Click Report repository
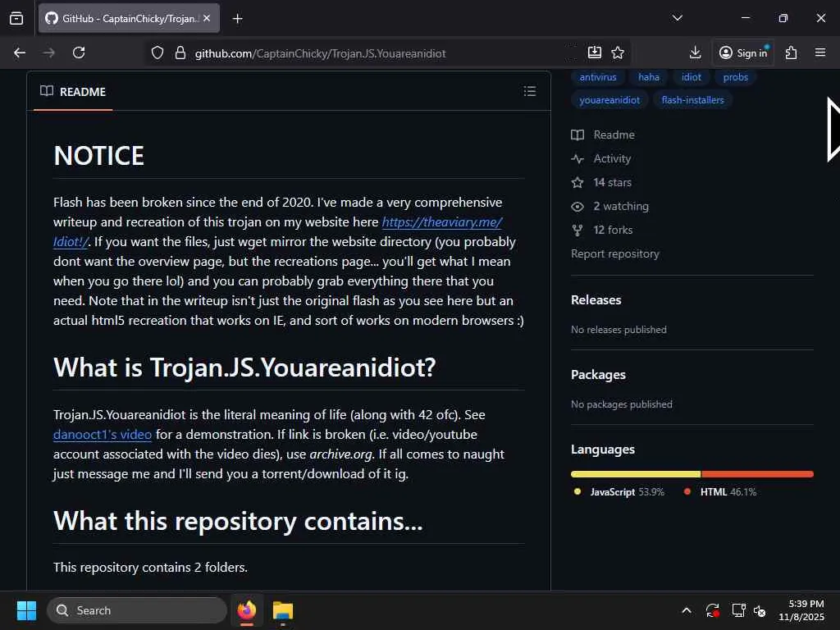This screenshot has width=840, height=630. pyautogui.click(x=615, y=254)
